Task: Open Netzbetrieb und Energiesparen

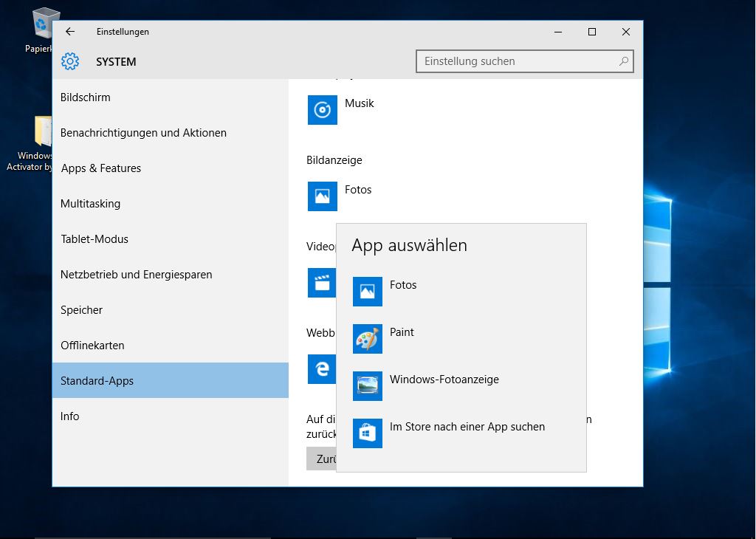Action: 171,275
